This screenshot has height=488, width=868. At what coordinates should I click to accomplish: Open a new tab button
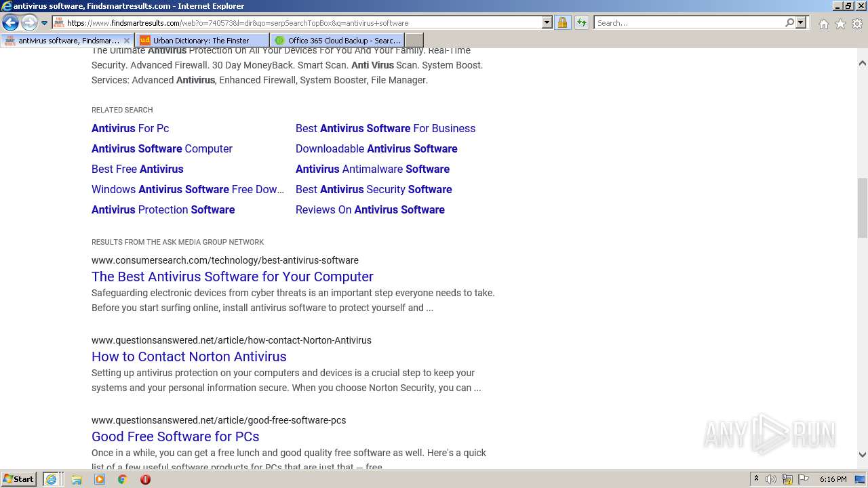point(414,41)
